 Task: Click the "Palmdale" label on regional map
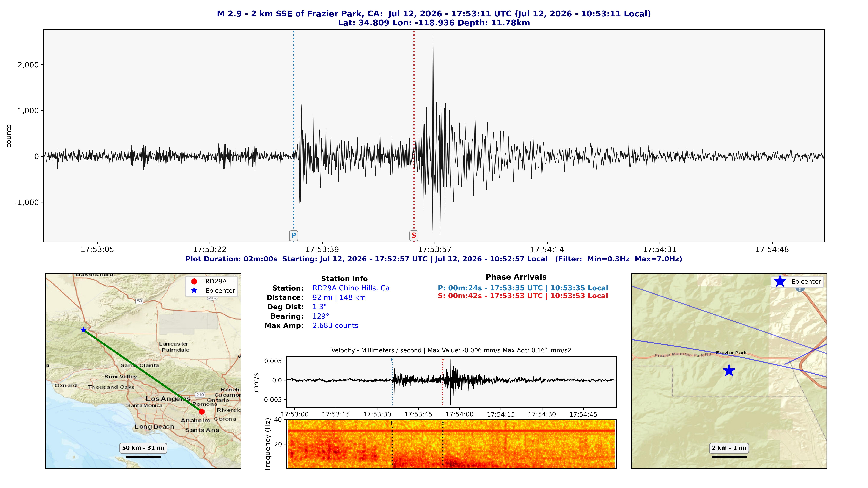pyautogui.click(x=176, y=350)
